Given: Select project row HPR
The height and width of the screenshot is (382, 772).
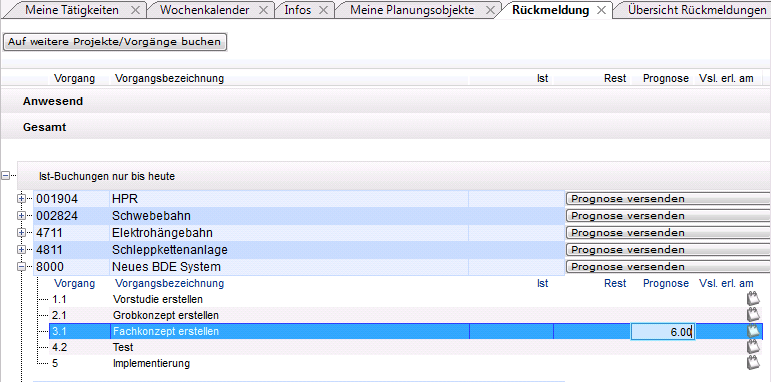Looking at the screenshot, I should click(x=299, y=199).
